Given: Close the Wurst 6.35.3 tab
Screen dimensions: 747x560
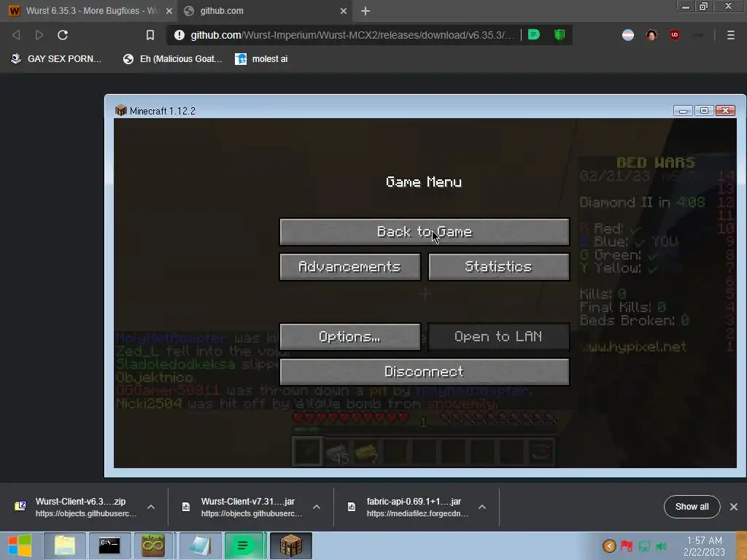Looking at the screenshot, I should [169, 10].
